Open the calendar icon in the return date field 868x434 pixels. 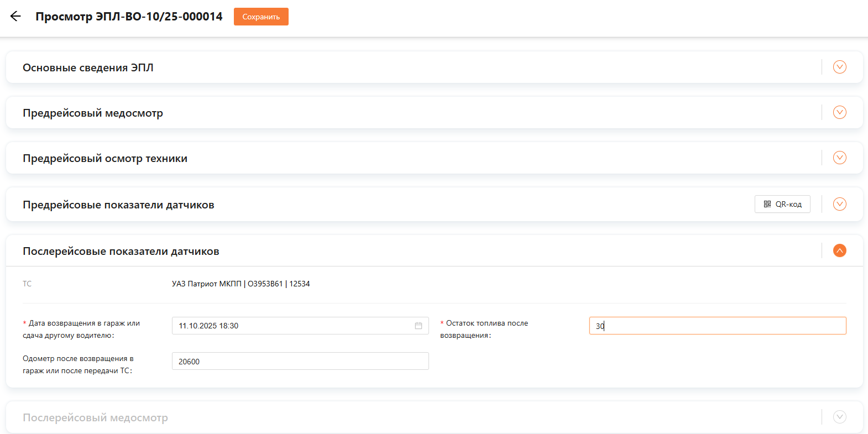pos(419,326)
